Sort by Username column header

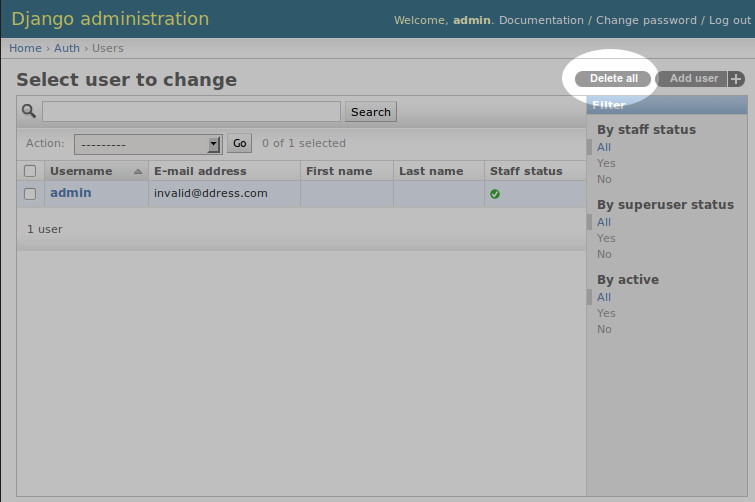81,171
